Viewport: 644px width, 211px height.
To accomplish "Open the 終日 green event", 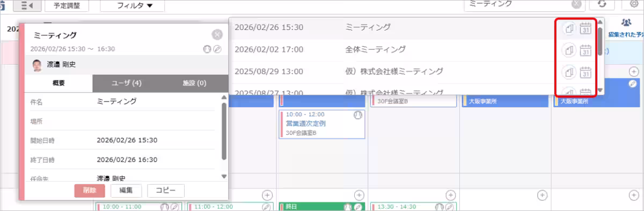I will pyautogui.click(x=321, y=206).
